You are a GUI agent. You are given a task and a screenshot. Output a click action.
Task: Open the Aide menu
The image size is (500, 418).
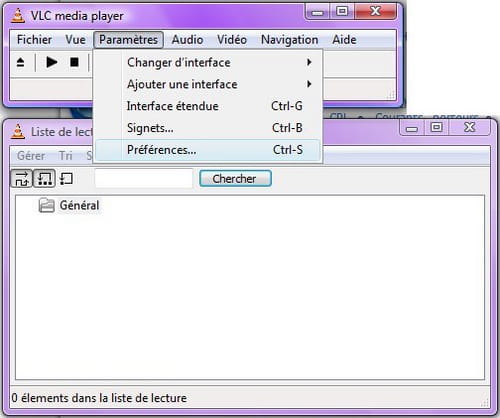coord(344,40)
